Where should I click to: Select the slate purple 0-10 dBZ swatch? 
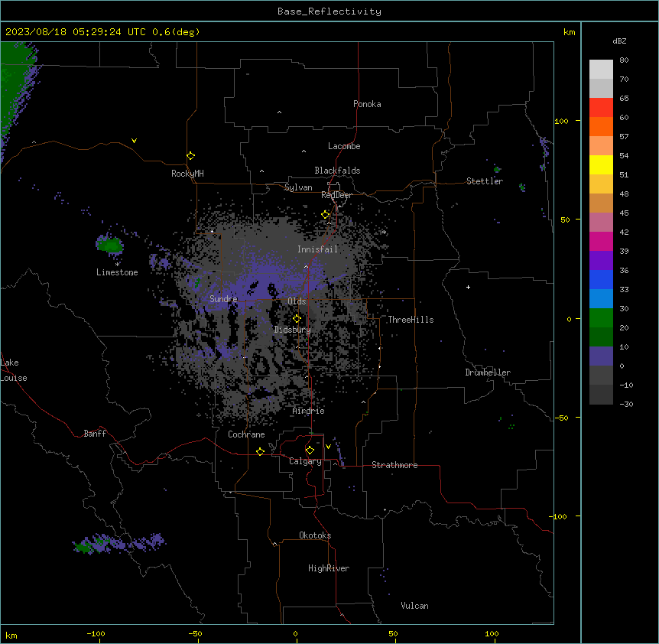pos(601,356)
